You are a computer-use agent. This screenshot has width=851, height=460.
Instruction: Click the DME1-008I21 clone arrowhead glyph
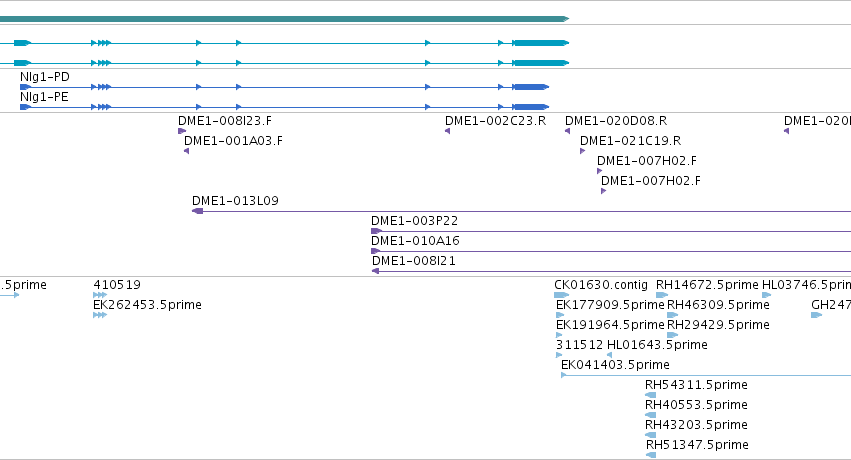(x=375, y=271)
